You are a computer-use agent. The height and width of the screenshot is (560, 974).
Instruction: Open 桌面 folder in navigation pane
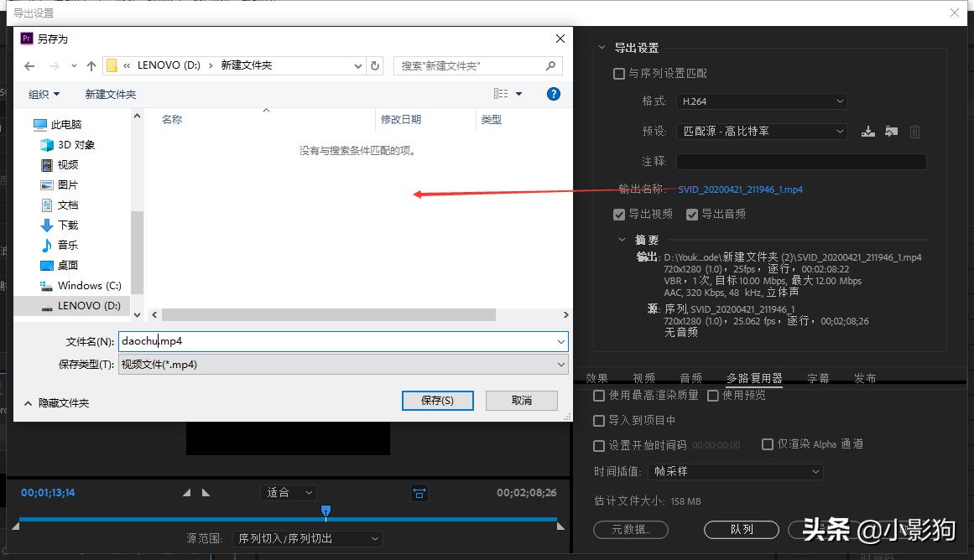[60, 265]
